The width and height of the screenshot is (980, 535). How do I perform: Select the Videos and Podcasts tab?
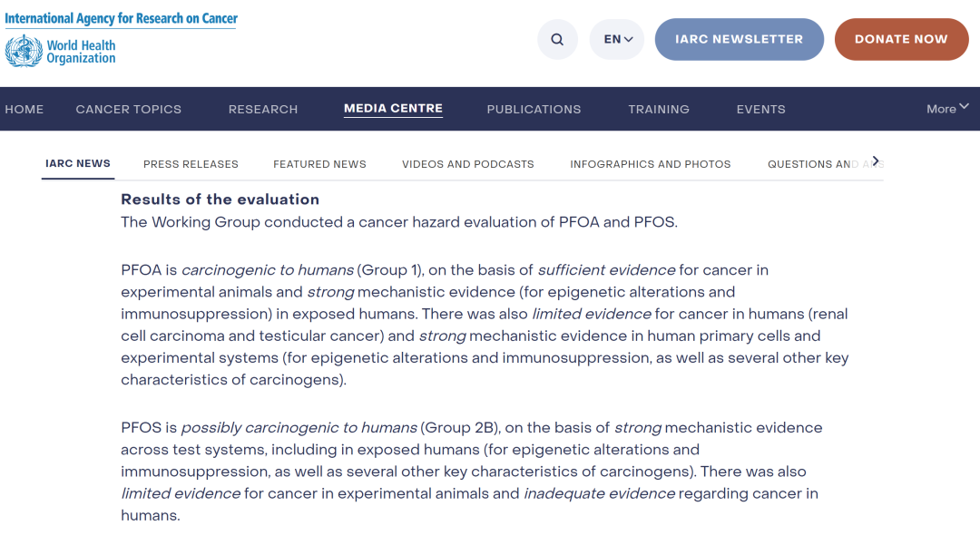pyautogui.click(x=468, y=164)
